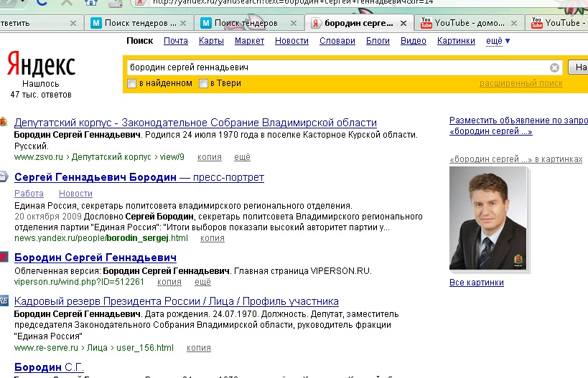Close the second Поиск тендеров tab
Screen dimensions: 588x378
coord(294,23)
